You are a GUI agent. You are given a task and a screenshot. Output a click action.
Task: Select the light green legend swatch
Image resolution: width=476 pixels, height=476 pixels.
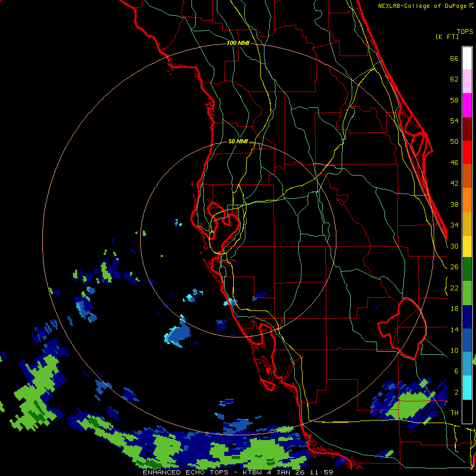[x=467, y=293]
